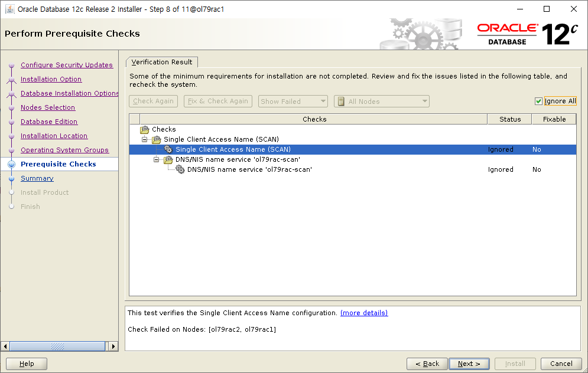Go to Configure Security Updates step
The height and width of the screenshot is (373, 588).
[x=67, y=65]
